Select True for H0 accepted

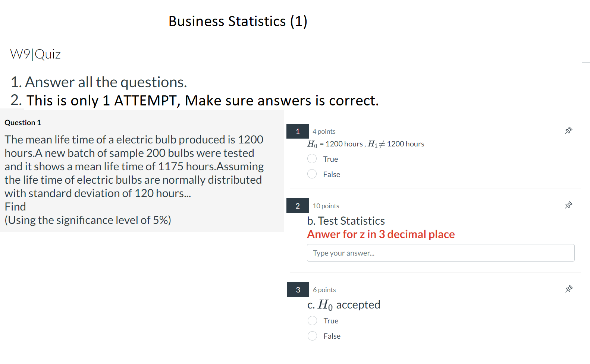coord(312,320)
